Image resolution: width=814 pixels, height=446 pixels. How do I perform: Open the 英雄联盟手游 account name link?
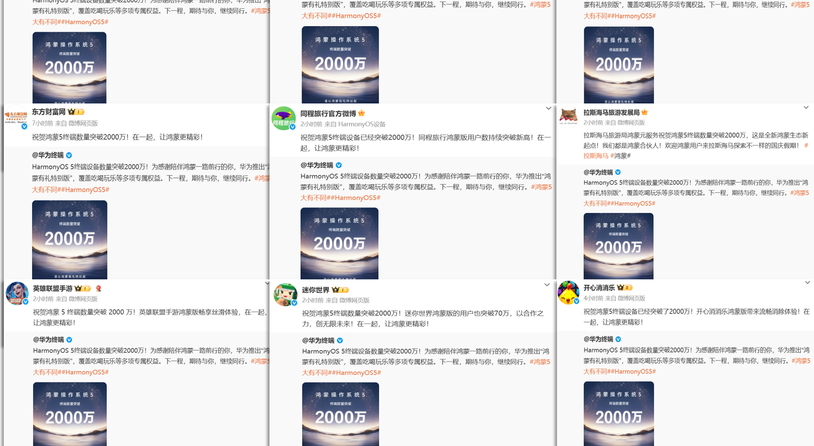pos(52,288)
